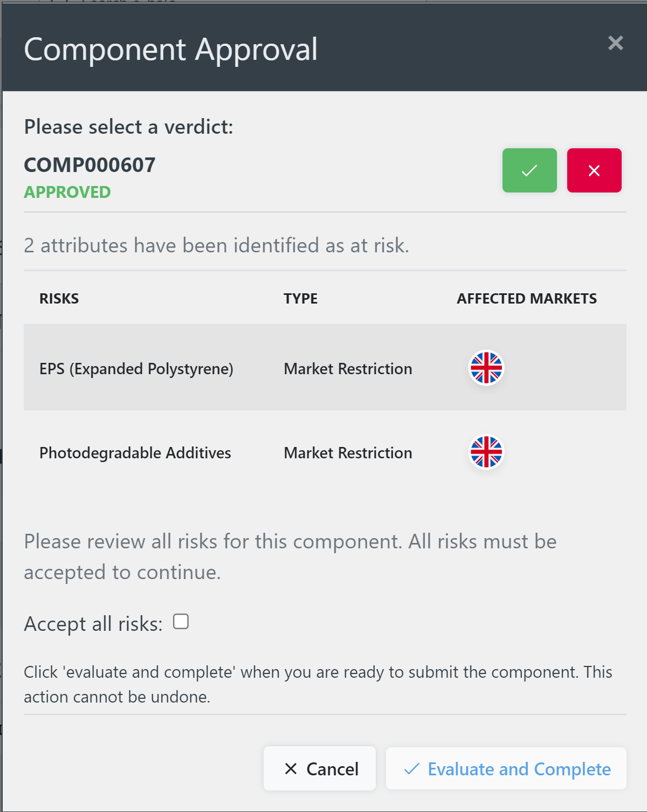The width and height of the screenshot is (647, 812).
Task: Click the TYPE column header
Action: (300, 298)
